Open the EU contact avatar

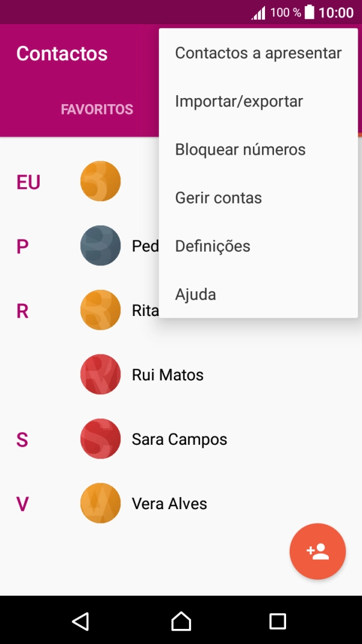(100, 181)
